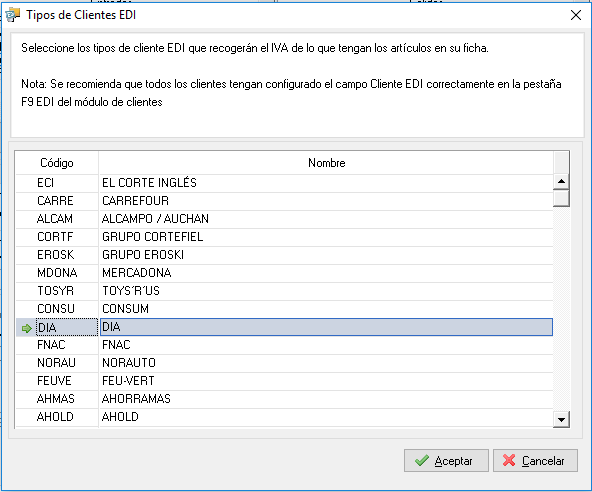Close the Tipos de Clientes EDI dialog
Image resolution: width=592 pixels, height=492 pixels.
coord(576,15)
